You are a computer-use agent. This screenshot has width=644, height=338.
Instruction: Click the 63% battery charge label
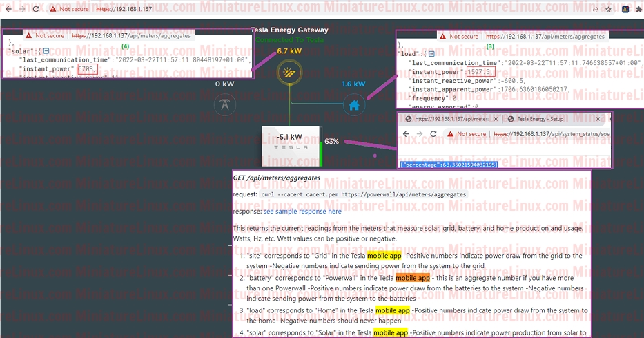click(331, 141)
